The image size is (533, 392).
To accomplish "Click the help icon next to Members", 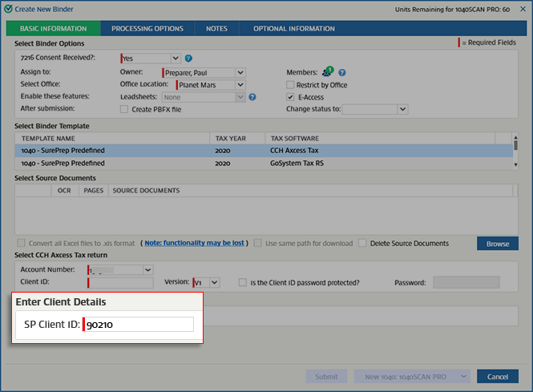I will [x=342, y=73].
